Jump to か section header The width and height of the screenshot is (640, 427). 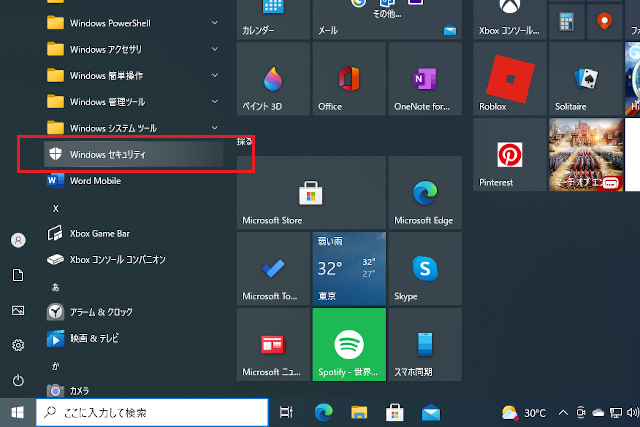coord(56,366)
